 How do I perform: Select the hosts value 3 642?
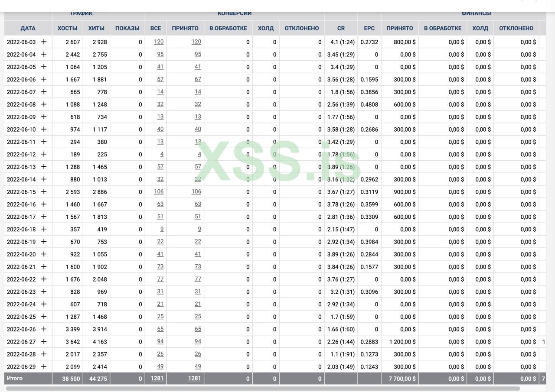pos(73,342)
